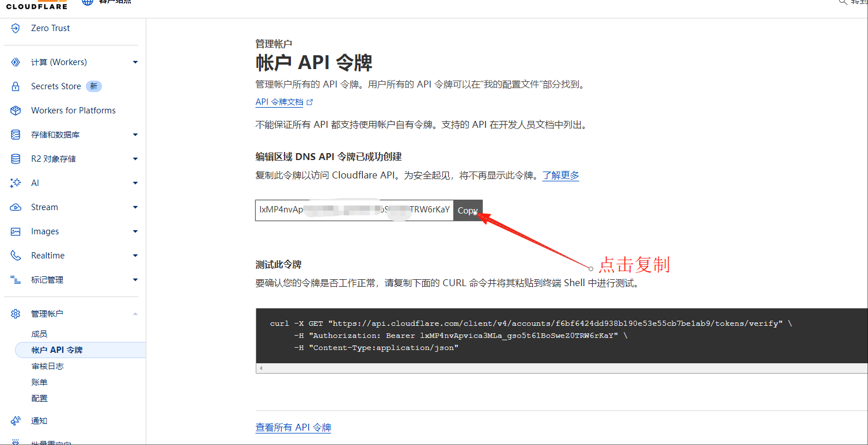Viewport: 868px width, 445px height.
Task: Click the 管理帐户 breadcrumb text above title
Action: pyautogui.click(x=274, y=44)
